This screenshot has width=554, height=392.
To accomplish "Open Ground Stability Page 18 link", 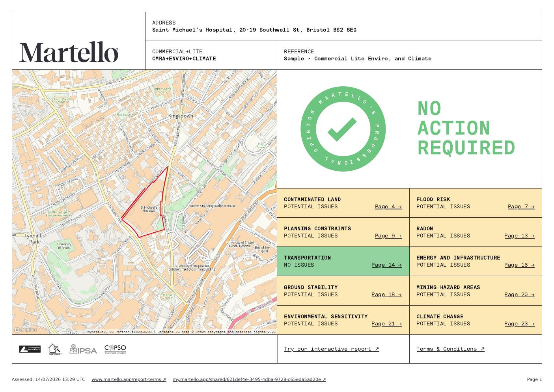I will pos(386,295).
